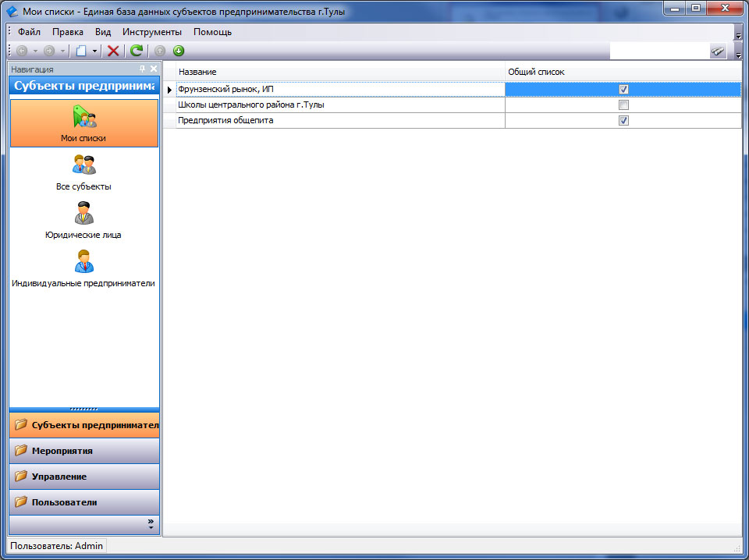The image size is (749, 560).
Task: Click the navigation pane splitter grip
Action: 84,409
